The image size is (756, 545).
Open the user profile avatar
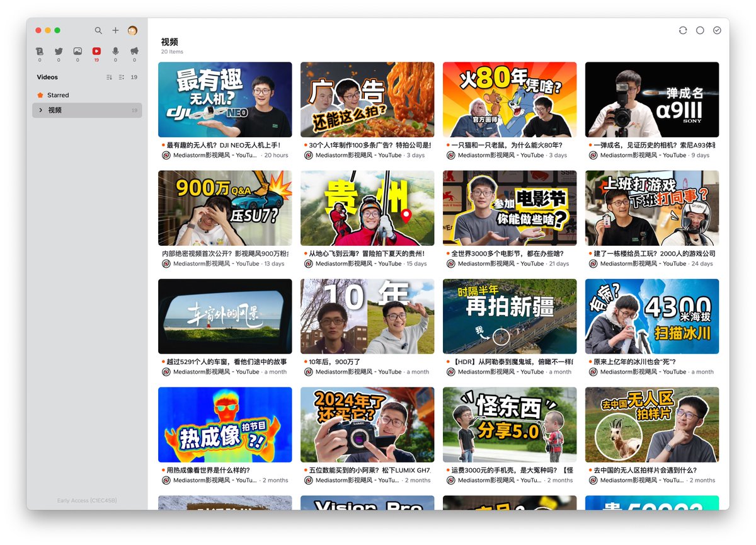coord(132,30)
